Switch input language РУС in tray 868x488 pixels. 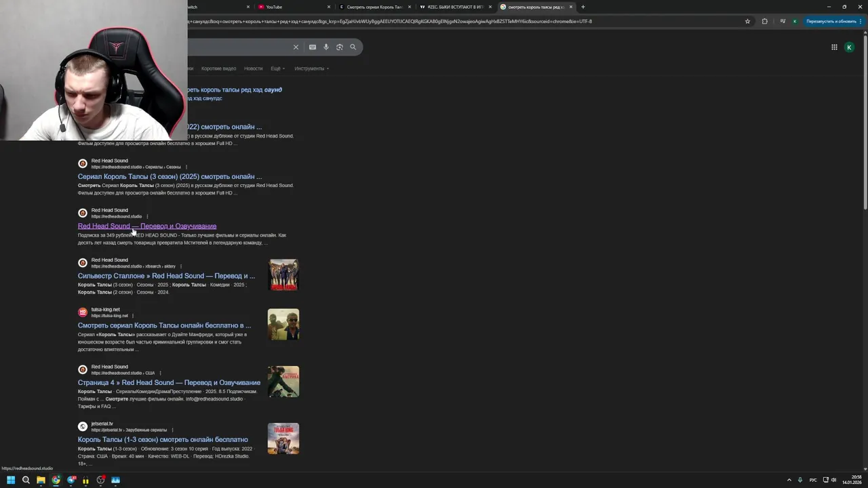[x=813, y=480]
